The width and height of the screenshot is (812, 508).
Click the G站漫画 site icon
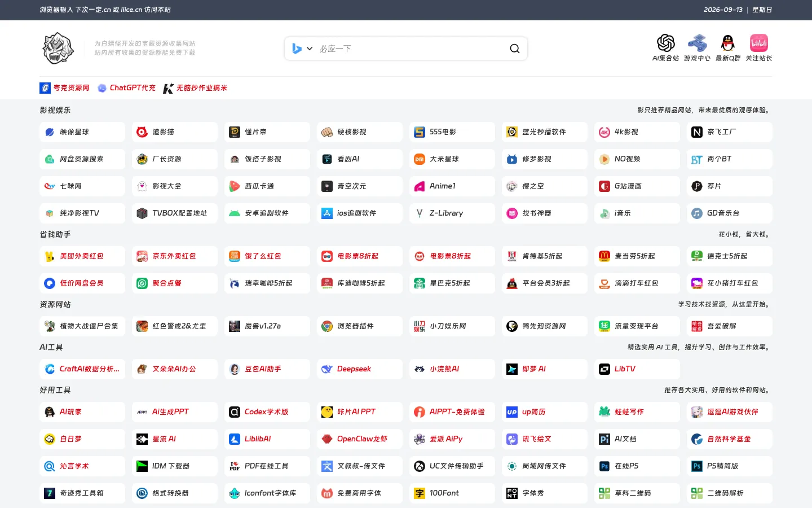click(604, 186)
